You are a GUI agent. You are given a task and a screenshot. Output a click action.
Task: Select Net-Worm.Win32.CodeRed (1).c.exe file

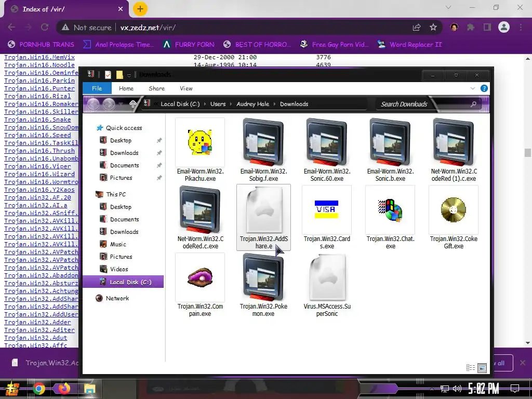pyautogui.click(x=454, y=150)
